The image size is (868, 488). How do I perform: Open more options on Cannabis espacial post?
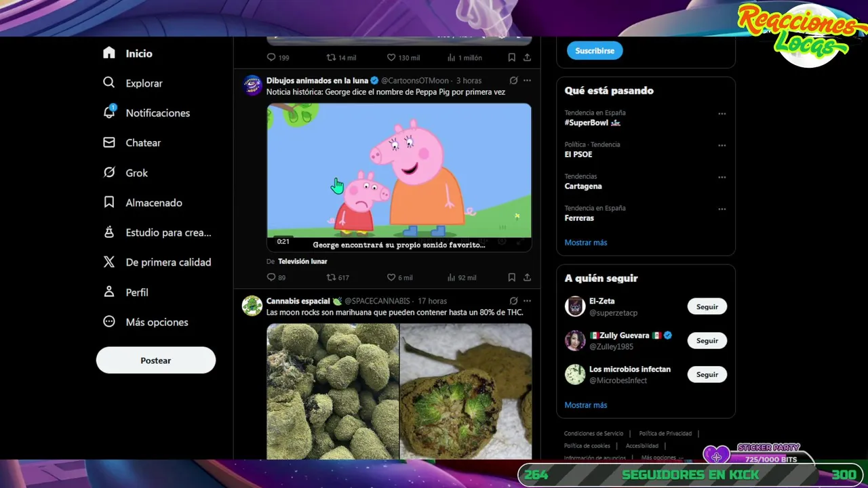click(x=527, y=301)
